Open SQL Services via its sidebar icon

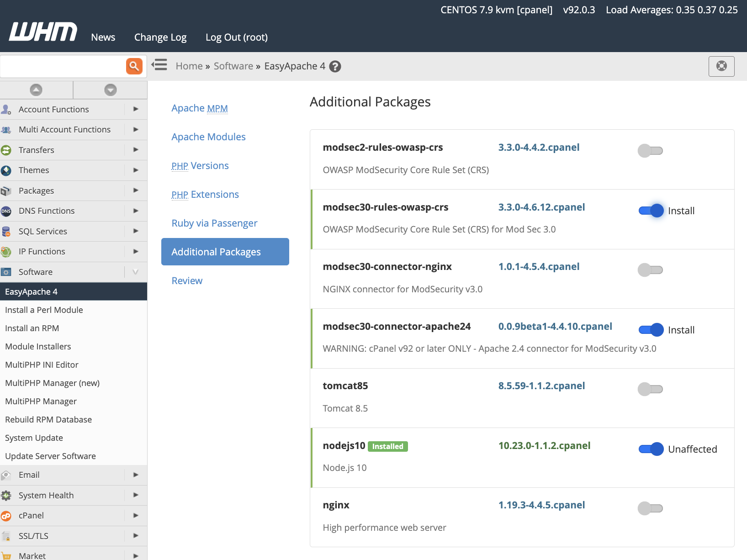coord(6,231)
